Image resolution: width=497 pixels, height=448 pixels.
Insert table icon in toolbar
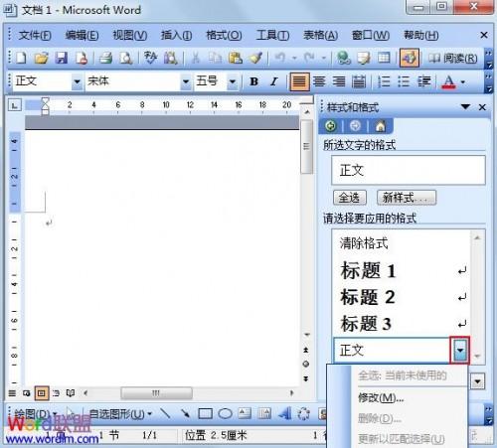(384, 59)
